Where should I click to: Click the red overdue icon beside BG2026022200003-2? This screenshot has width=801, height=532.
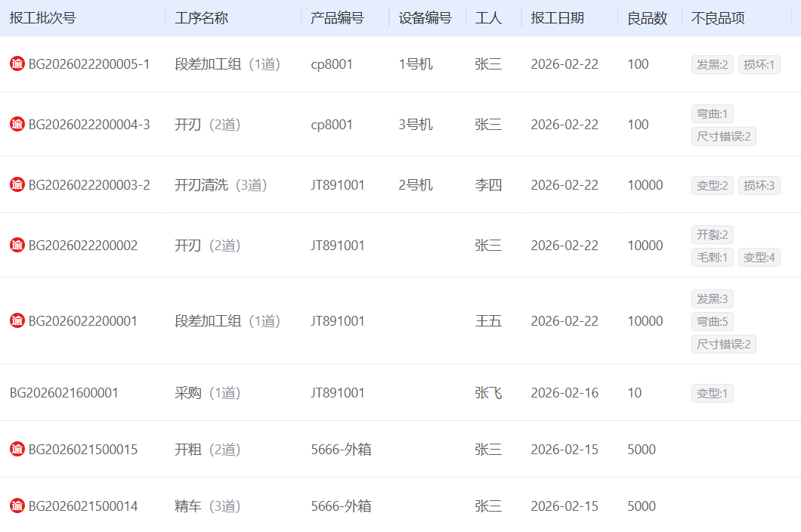click(x=17, y=185)
